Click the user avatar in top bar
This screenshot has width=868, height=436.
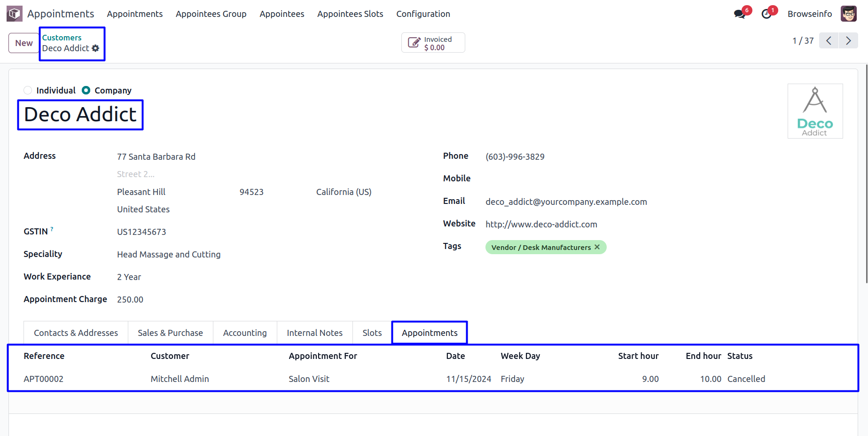click(848, 14)
